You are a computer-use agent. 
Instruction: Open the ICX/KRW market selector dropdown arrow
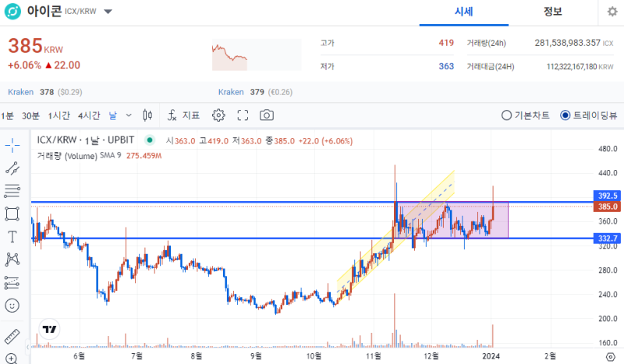[108, 12]
